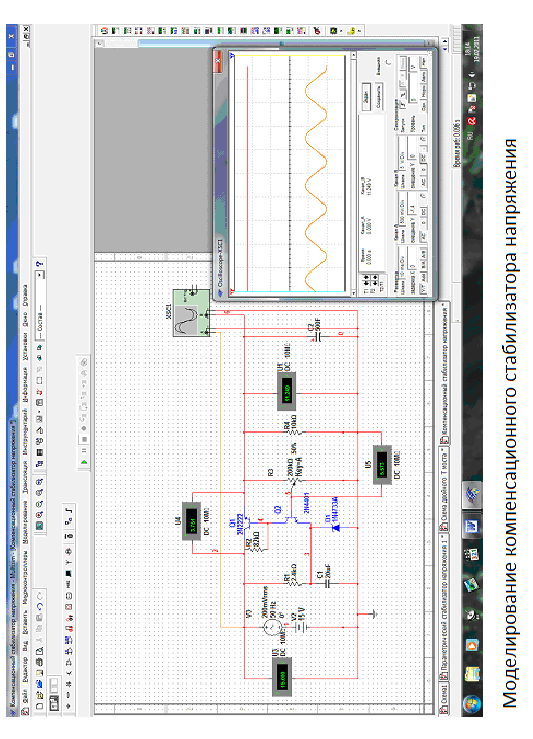Select Zener diode D1 1N4733A
Screen dimensions: 533x739
point(336,528)
